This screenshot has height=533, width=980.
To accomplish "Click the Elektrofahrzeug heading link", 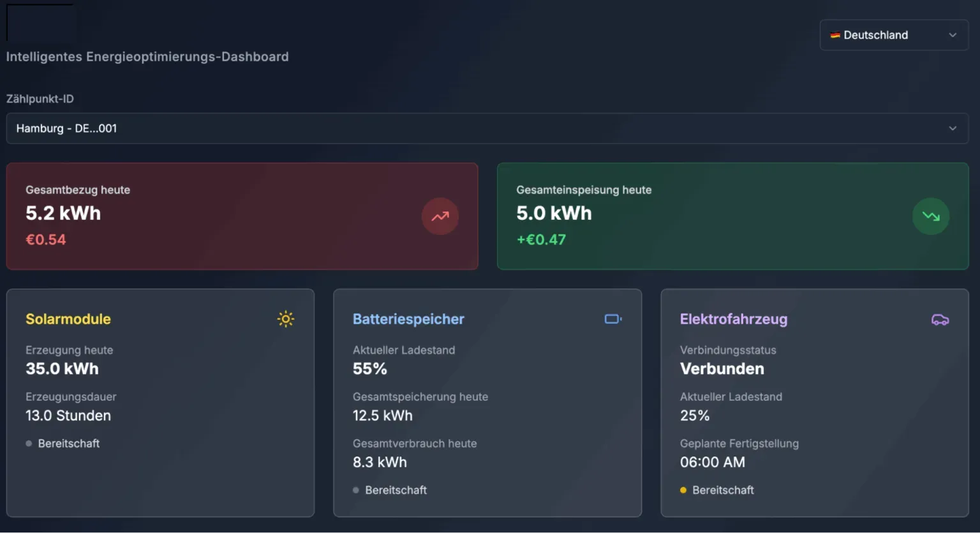I will click(734, 319).
